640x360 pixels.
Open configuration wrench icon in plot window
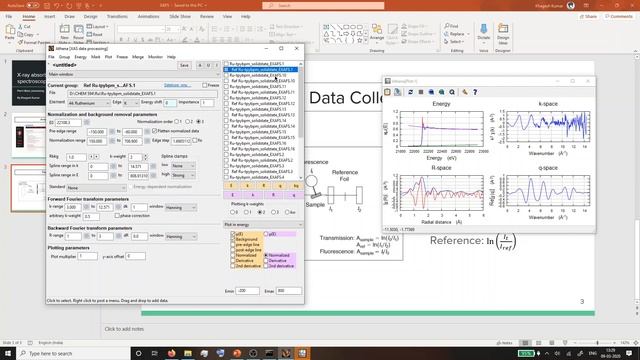(x=465, y=92)
